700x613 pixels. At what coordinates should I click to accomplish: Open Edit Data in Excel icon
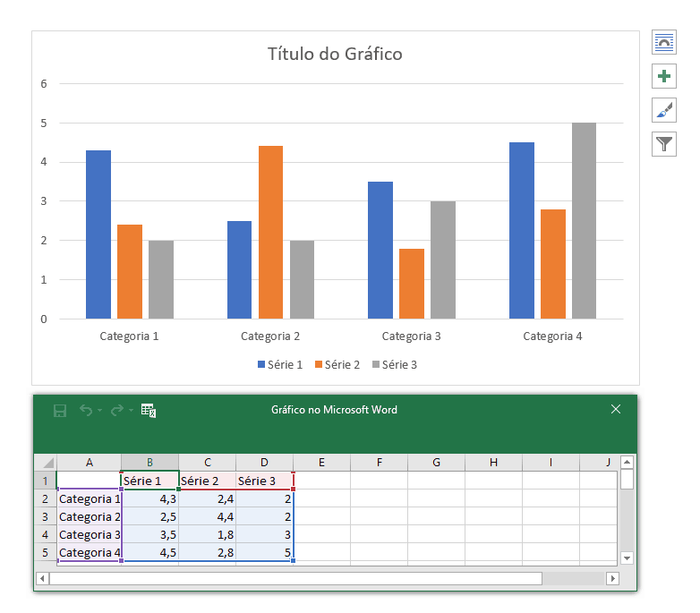coord(149,411)
